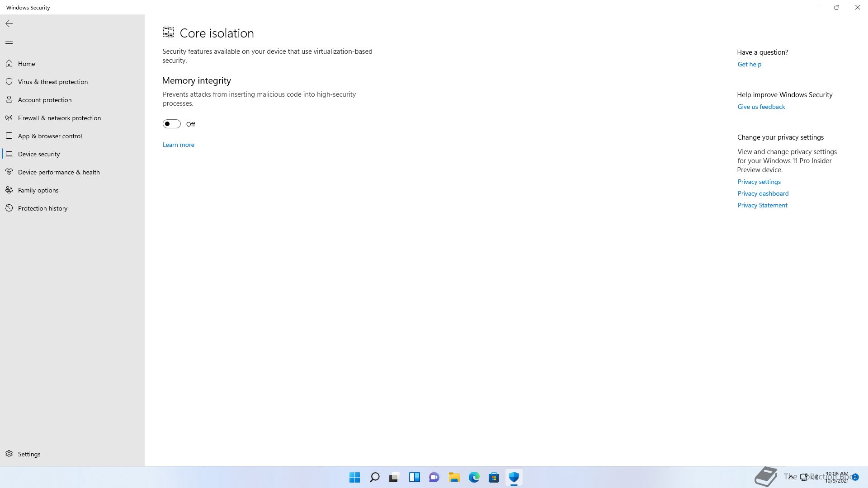The width and height of the screenshot is (868, 488).
Task: Open the Get help link
Action: point(749,64)
